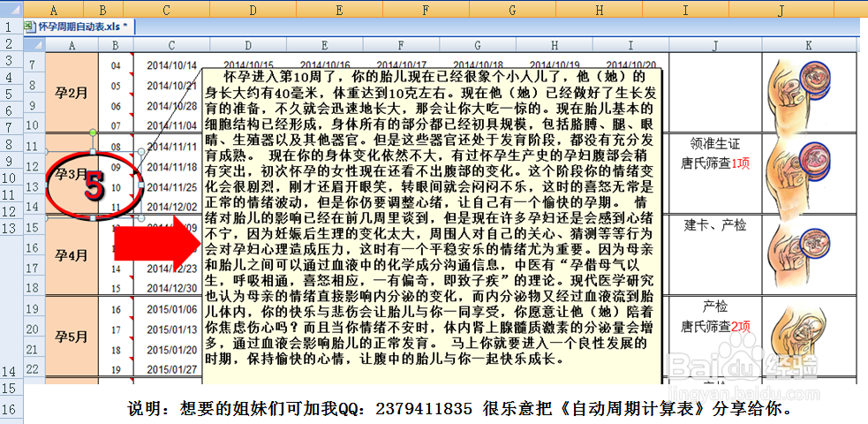Screen dimensions: 868x424
Task: Select outer column header G
Action: [x=513, y=10]
